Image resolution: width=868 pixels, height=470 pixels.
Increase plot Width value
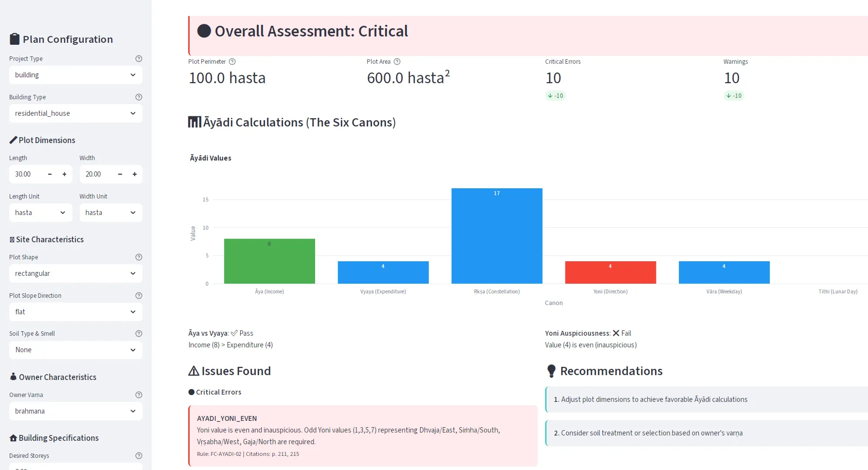point(135,174)
